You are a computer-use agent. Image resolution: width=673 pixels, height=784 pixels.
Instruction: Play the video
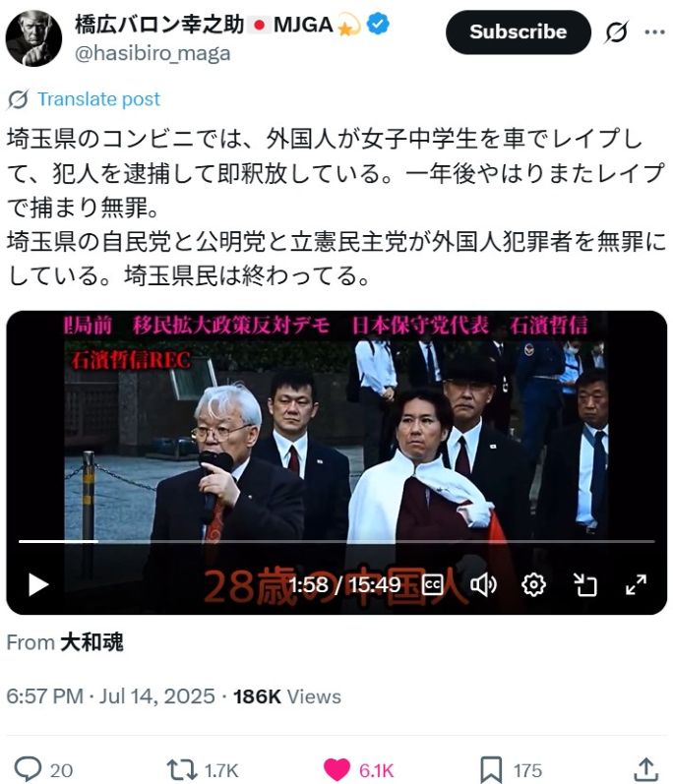click(38, 584)
